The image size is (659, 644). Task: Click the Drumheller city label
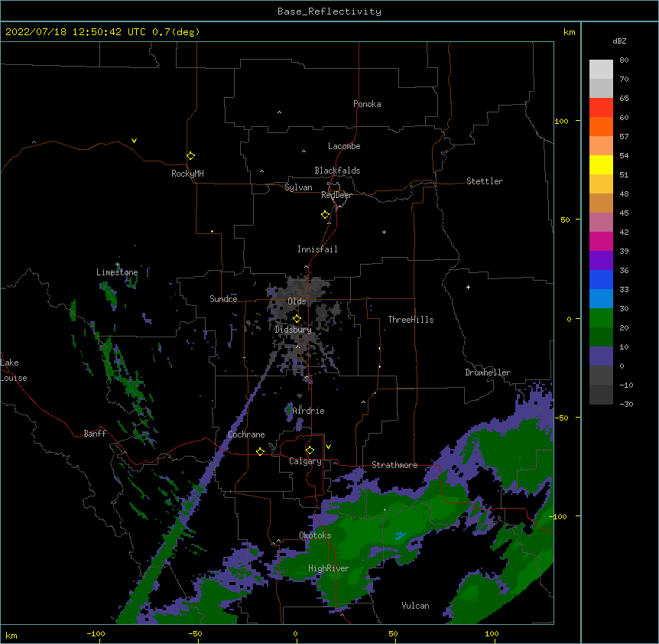click(488, 372)
